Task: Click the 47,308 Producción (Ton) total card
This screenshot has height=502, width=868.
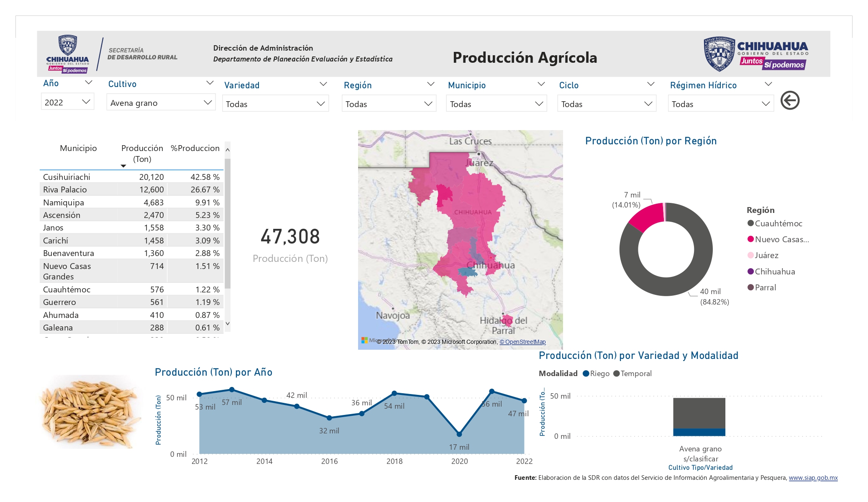Action: click(x=290, y=245)
